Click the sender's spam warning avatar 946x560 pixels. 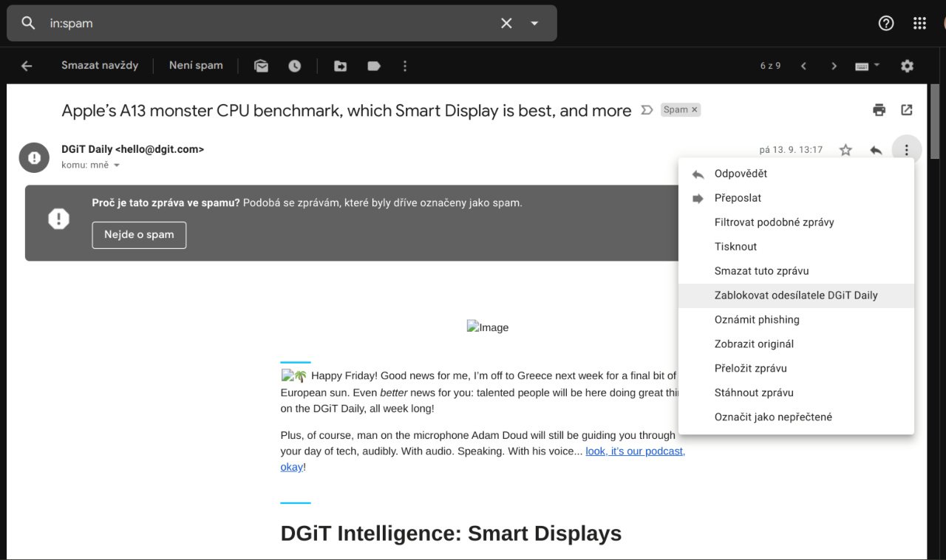click(x=34, y=157)
